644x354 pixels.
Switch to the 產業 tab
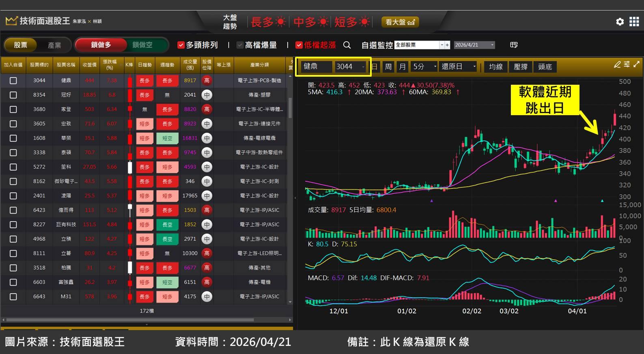click(x=54, y=45)
